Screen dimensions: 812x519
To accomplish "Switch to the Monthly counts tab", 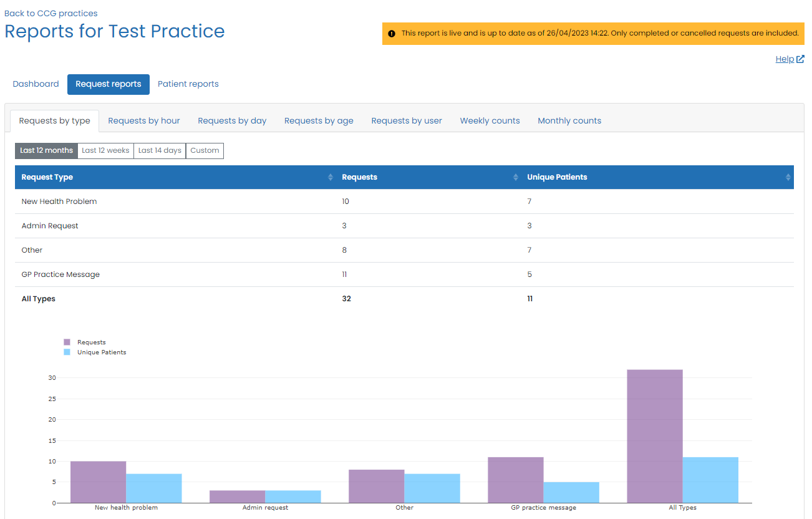I will click(x=569, y=120).
